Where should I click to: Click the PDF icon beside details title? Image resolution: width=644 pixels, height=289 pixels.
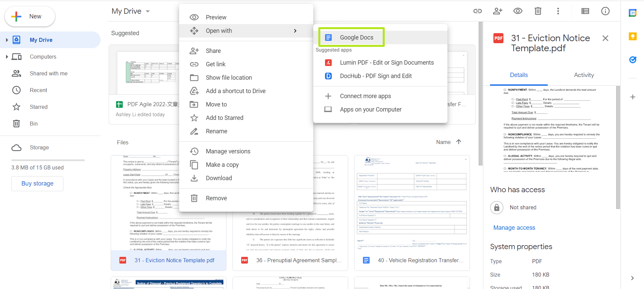(x=498, y=38)
